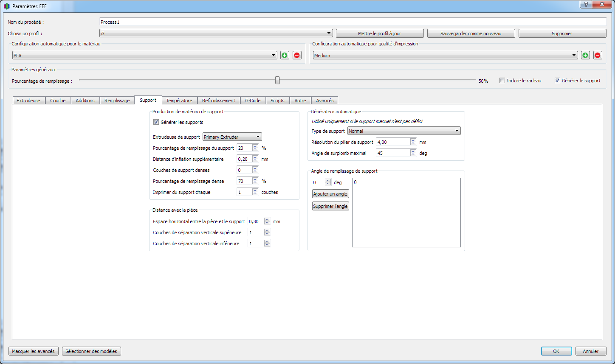Go to the Avancés tab

pos(324,101)
